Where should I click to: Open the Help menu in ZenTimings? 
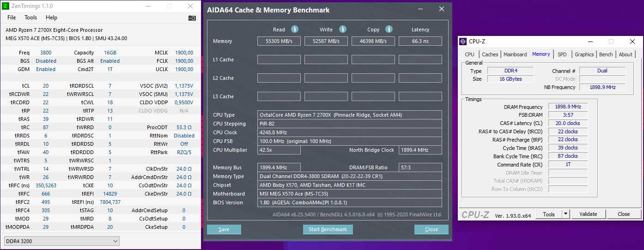point(51,18)
